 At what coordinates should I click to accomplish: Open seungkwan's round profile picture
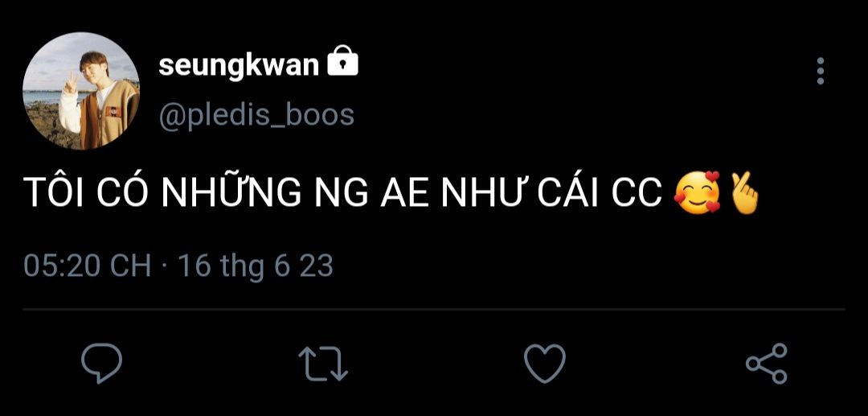pos(81,90)
